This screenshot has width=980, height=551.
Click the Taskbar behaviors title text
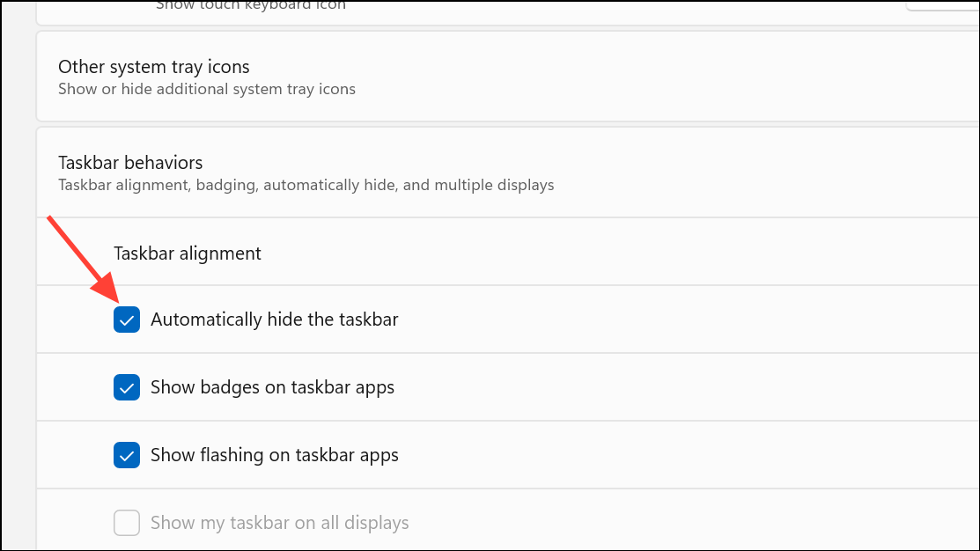(x=130, y=163)
